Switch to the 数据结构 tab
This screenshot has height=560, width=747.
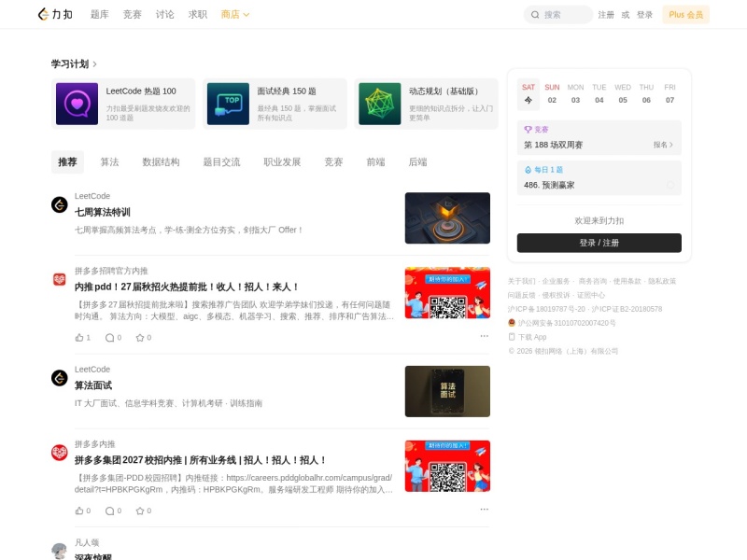161,161
